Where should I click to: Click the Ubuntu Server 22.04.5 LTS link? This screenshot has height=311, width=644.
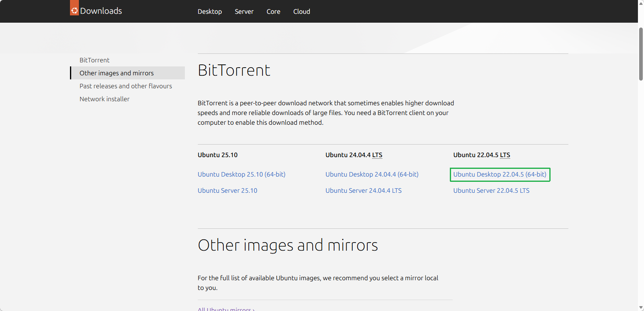(491, 190)
